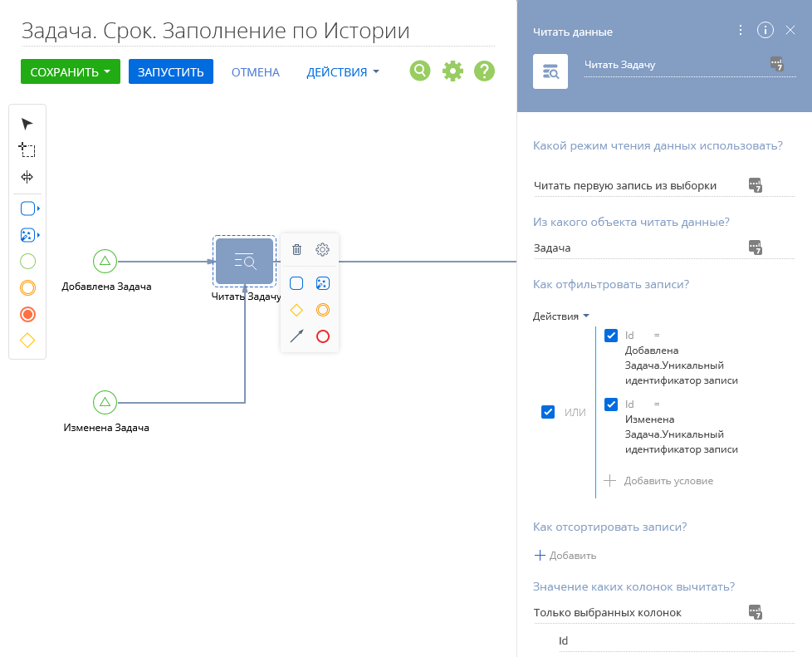Click the ОТМЕНА link
The width and height of the screenshot is (812, 657).
[x=255, y=72]
